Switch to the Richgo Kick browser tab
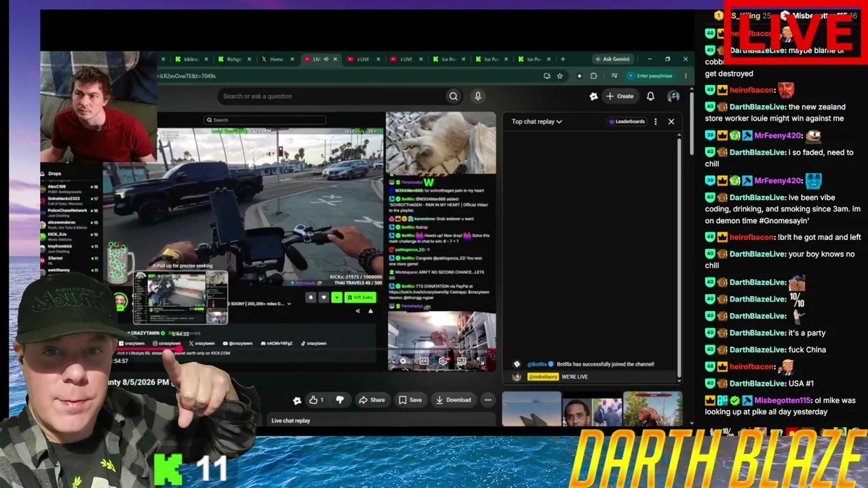 pos(234,59)
